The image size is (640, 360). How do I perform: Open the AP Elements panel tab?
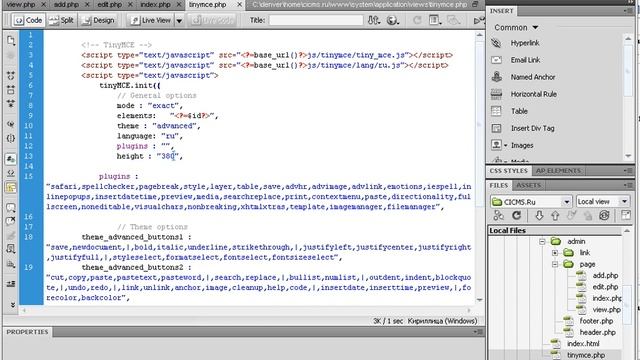(x=558, y=171)
